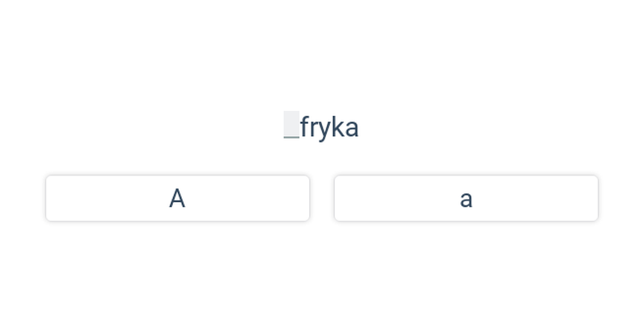Answer with the lowercase a choice

click(466, 198)
